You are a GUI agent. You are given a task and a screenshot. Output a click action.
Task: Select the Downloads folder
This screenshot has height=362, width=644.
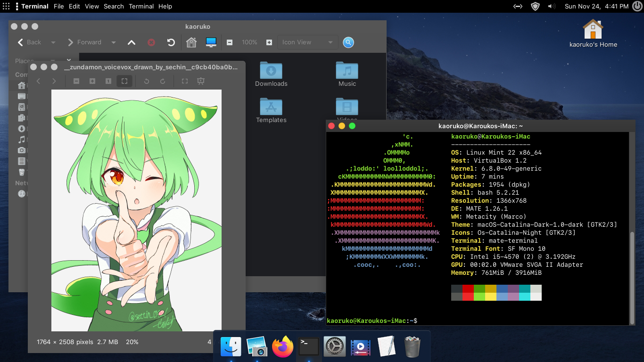(x=271, y=74)
